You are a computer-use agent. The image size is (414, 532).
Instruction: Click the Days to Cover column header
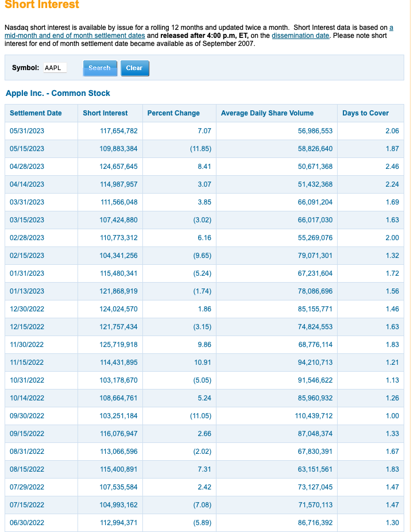[365, 113]
